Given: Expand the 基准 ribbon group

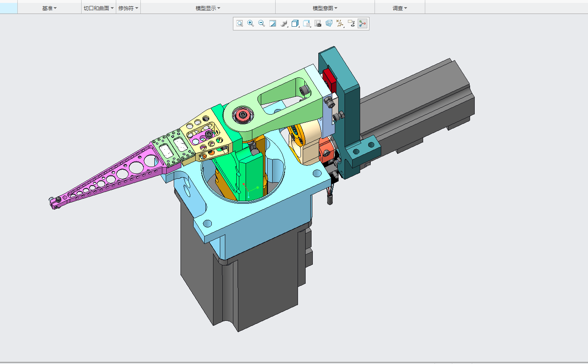Looking at the screenshot, I should (x=49, y=8).
